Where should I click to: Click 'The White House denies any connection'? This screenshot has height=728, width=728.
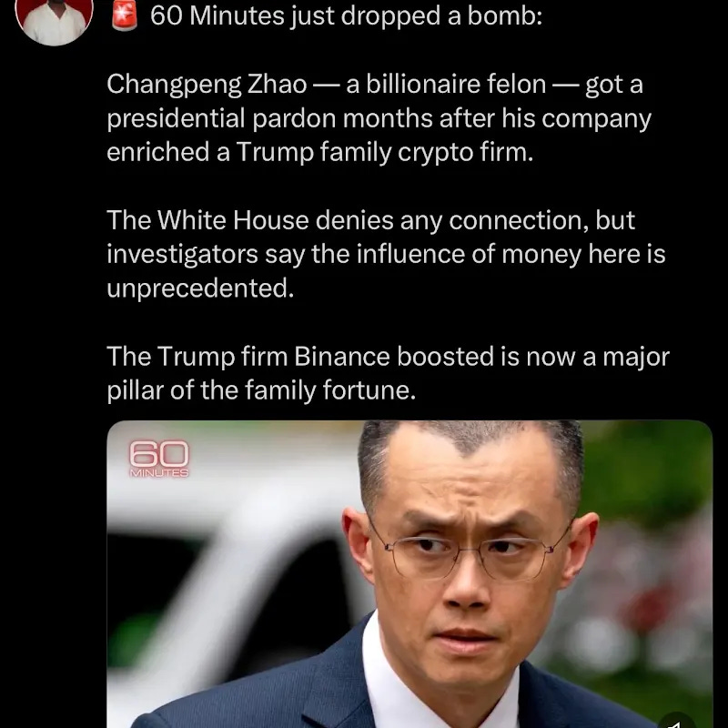point(349,220)
